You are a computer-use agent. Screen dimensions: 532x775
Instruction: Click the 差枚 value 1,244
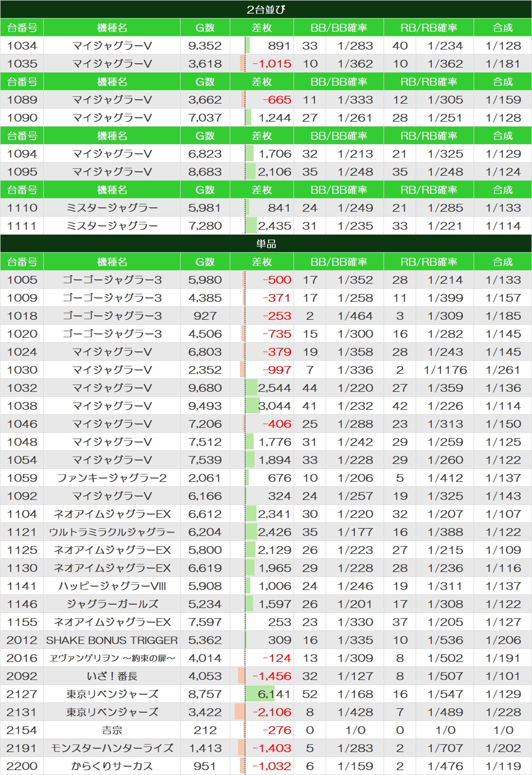pos(275,118)
